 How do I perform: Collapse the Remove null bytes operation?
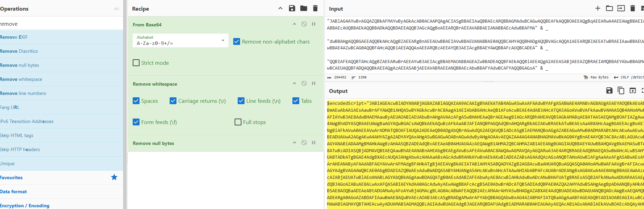(294, 143)
